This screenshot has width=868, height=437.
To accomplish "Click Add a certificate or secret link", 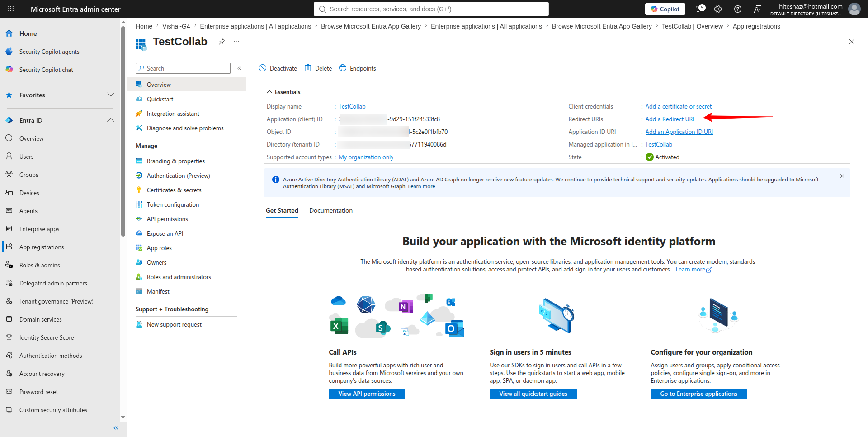I will [x=678, y=106].
